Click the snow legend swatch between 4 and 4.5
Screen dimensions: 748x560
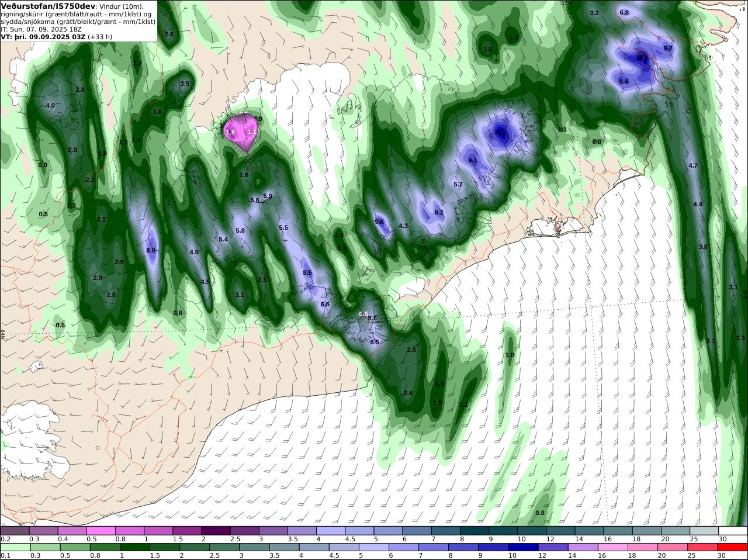coord(331,531)
